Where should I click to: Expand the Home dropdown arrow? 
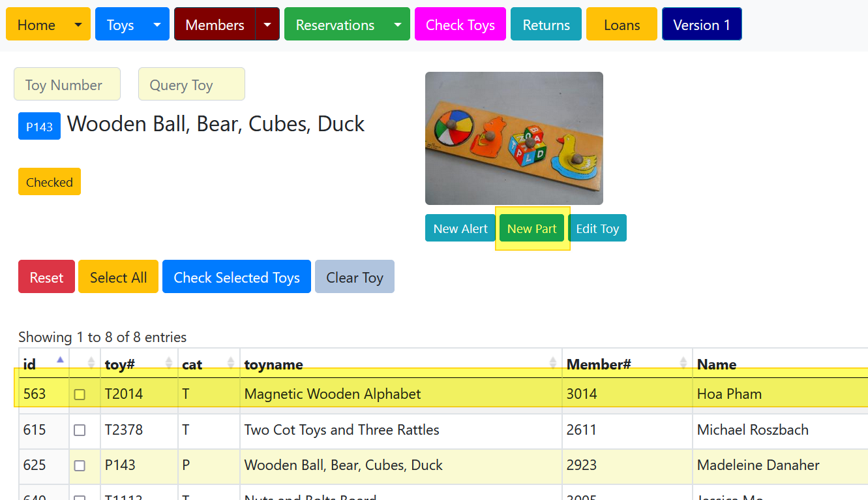pyautogui.click(x=78, y=25)
